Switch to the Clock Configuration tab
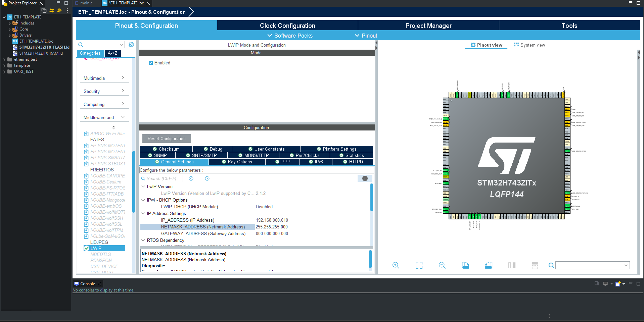Viewport: 644px width, 322px height. click(287, 25)
